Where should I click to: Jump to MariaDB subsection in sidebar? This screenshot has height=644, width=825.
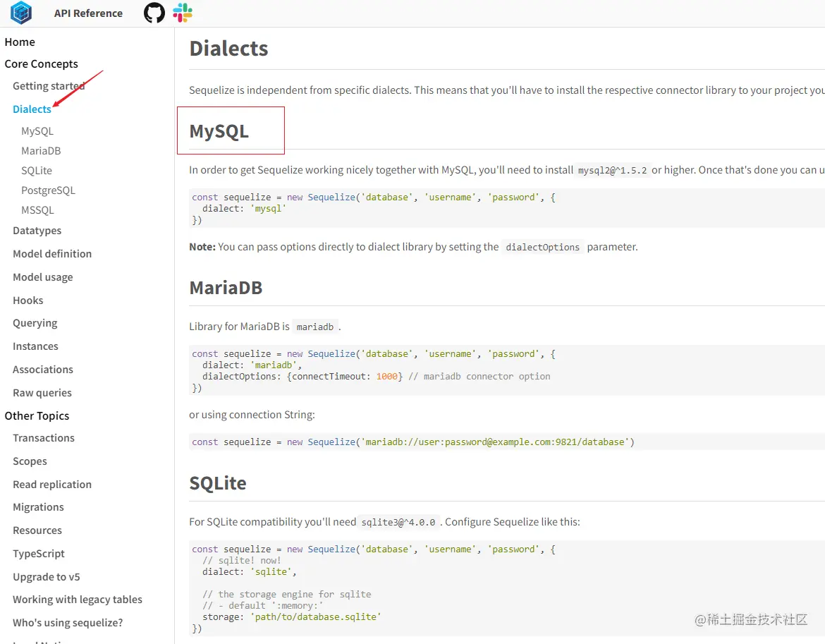click(41, 151)
